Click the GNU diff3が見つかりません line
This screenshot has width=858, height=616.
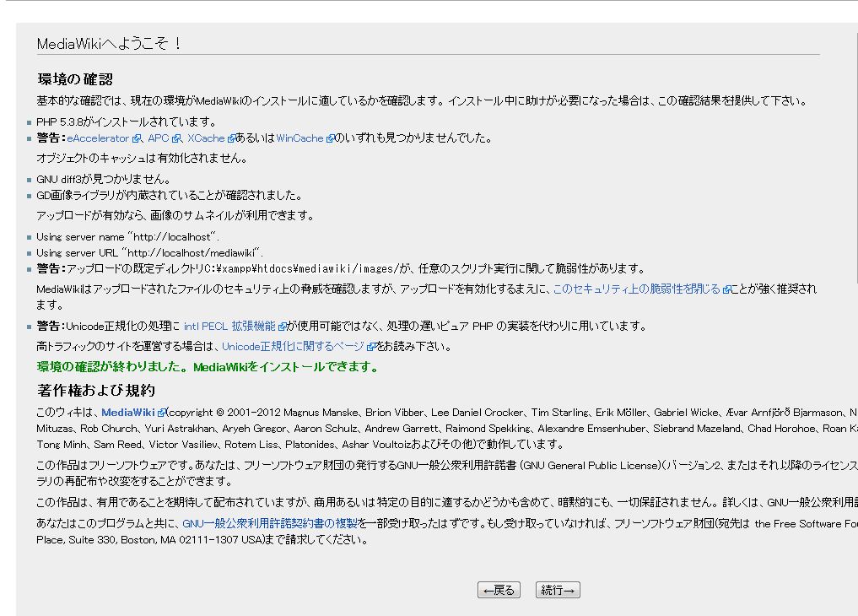pyautogui.click(x=104, y=179)
